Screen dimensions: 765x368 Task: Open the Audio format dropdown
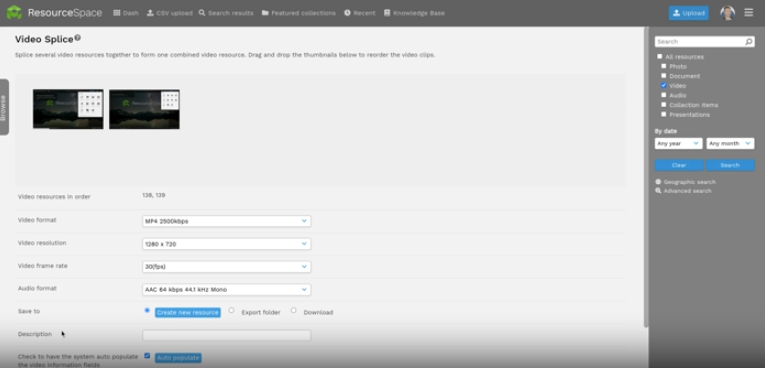click(x=226, y=289)
